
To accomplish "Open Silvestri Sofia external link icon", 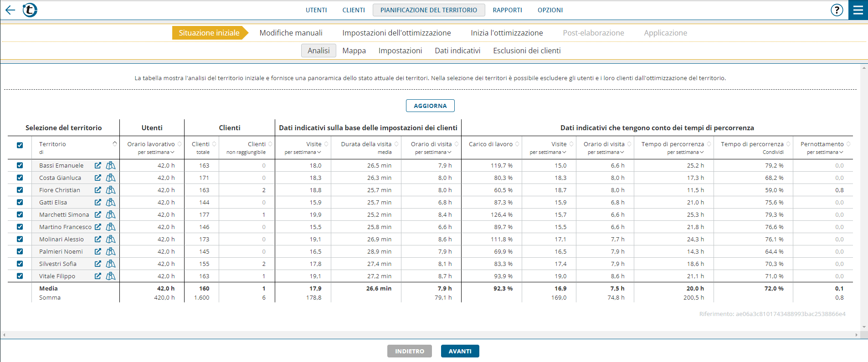I will point(98,264).
